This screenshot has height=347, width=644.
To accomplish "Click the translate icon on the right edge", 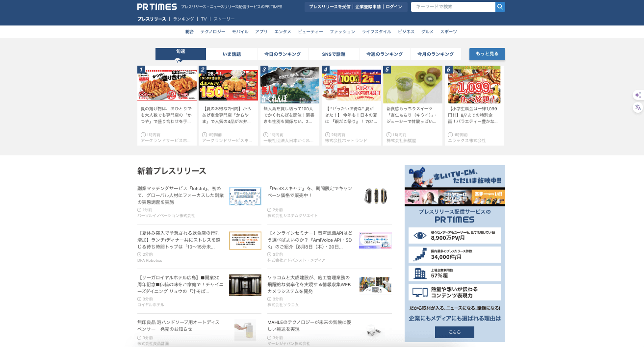I will 638,107.
